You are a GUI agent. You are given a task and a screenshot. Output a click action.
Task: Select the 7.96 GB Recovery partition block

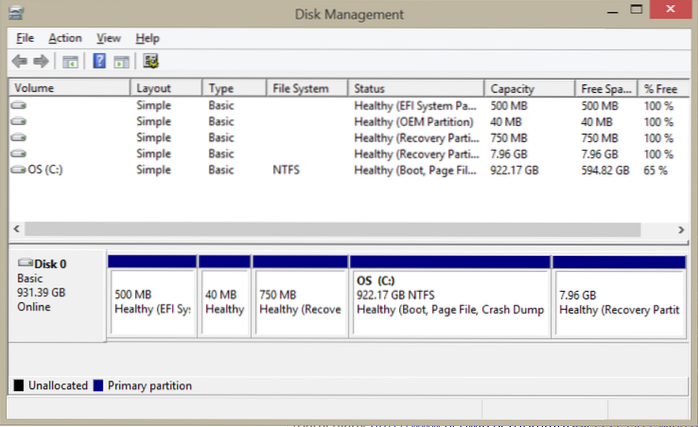[618, 302]
